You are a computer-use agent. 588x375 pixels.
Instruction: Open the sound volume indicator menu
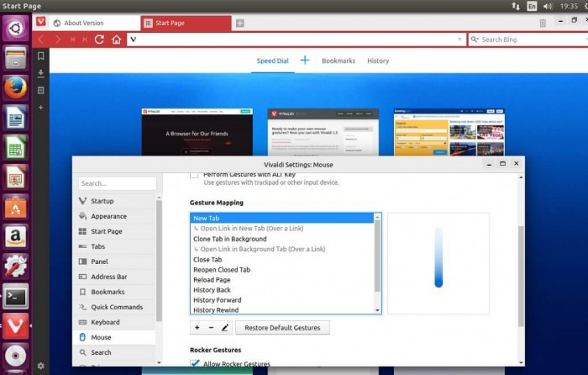pyautogui.click(x=548, y=6)
